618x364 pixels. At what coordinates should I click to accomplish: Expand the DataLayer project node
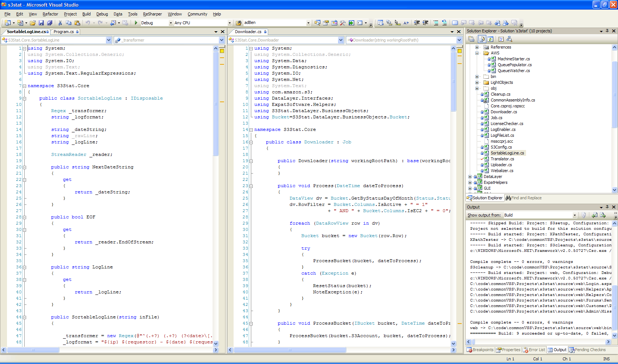pyautogui.click(x=470, y=176)
